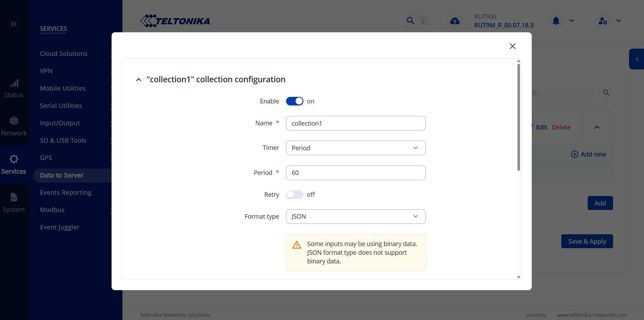This screenshot has width=644, height=320.
Task: Open the notifications bell icon
Action: pyautogui.click(x=556, y=21)
